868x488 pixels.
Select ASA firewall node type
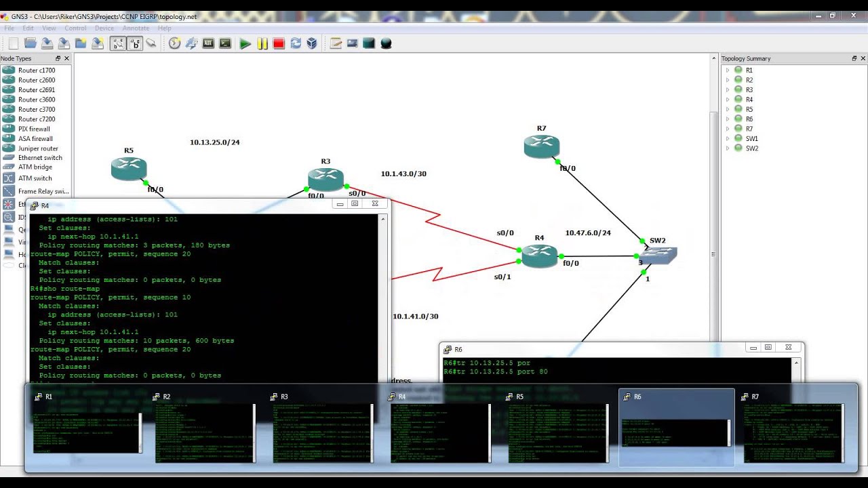tap(35, 139)
